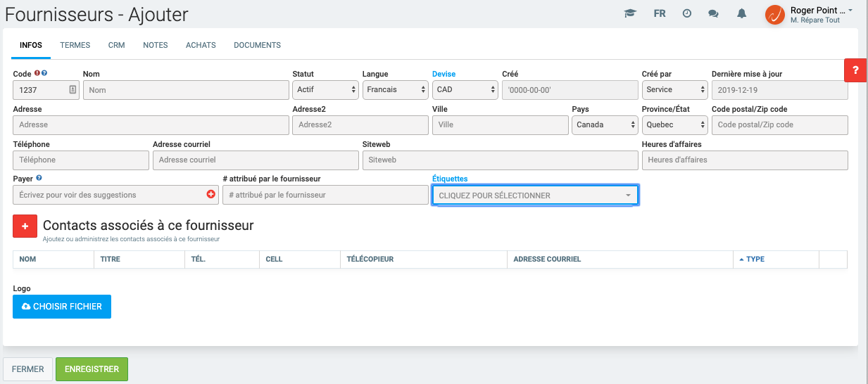Click the red plus icon in Payer field
Viewport: 868px width, 384px height.
click(211, 195)
